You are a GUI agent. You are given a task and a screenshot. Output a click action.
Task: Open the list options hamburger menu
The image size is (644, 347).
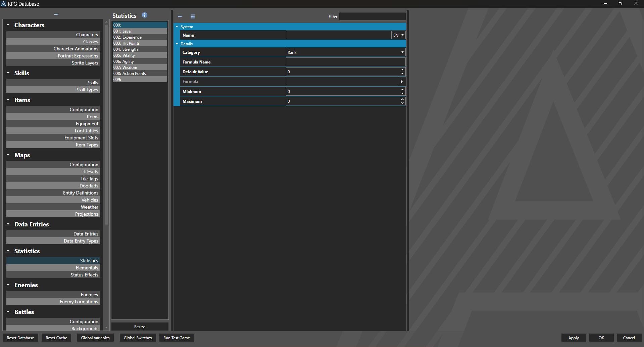192,16
